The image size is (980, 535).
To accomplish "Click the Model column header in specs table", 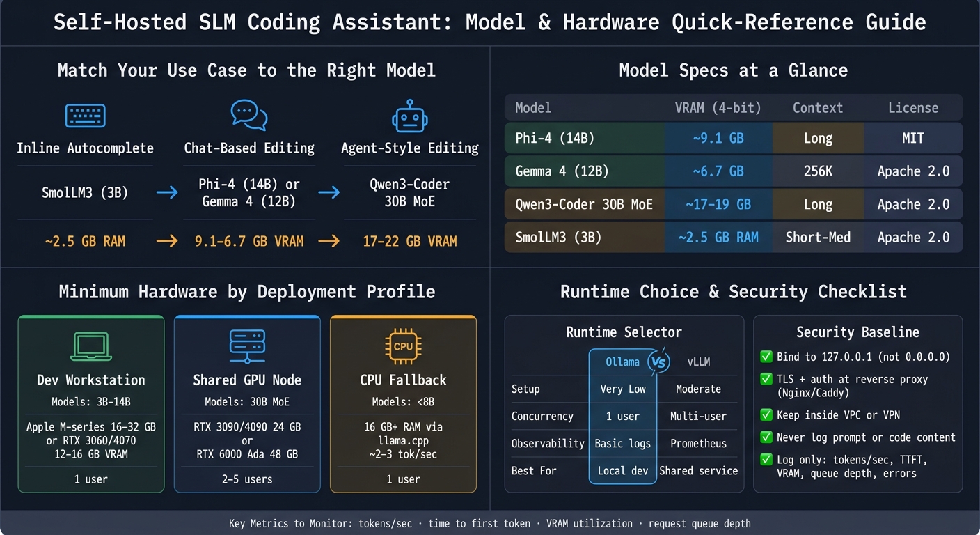I will point(533,108).
